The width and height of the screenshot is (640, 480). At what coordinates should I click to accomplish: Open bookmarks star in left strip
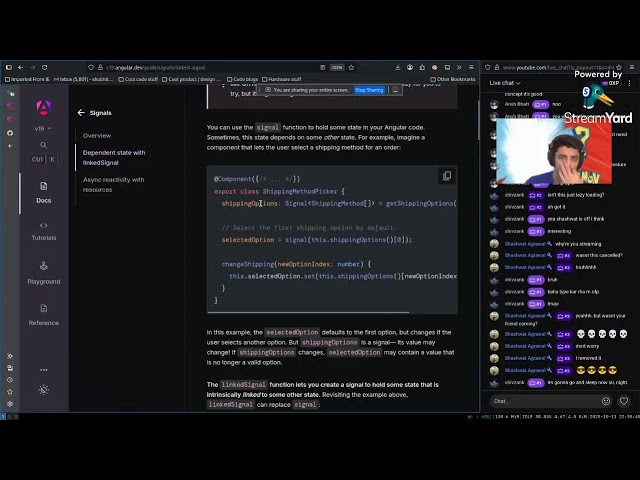pyautogui.click(x=10, y=392)
